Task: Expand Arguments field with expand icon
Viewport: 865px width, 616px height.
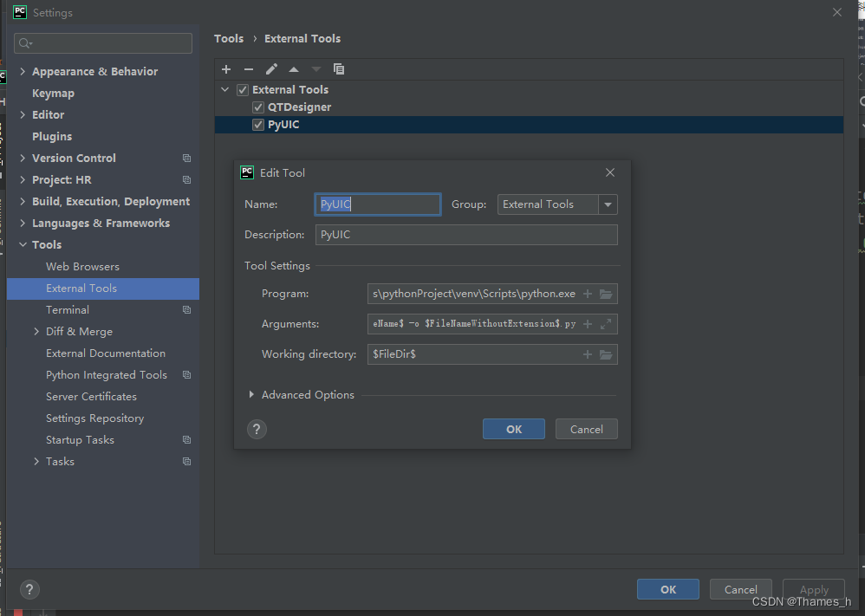Action: pos(606,324)
